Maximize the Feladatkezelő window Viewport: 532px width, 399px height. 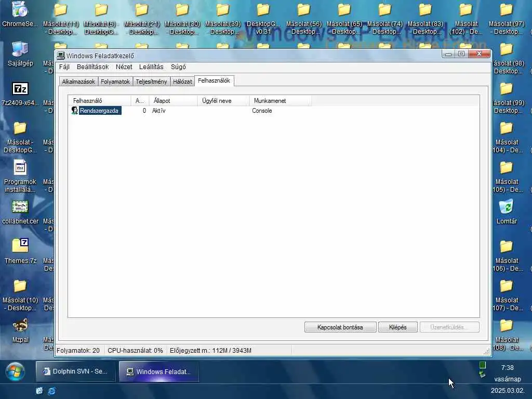click(x=461, y=54)
